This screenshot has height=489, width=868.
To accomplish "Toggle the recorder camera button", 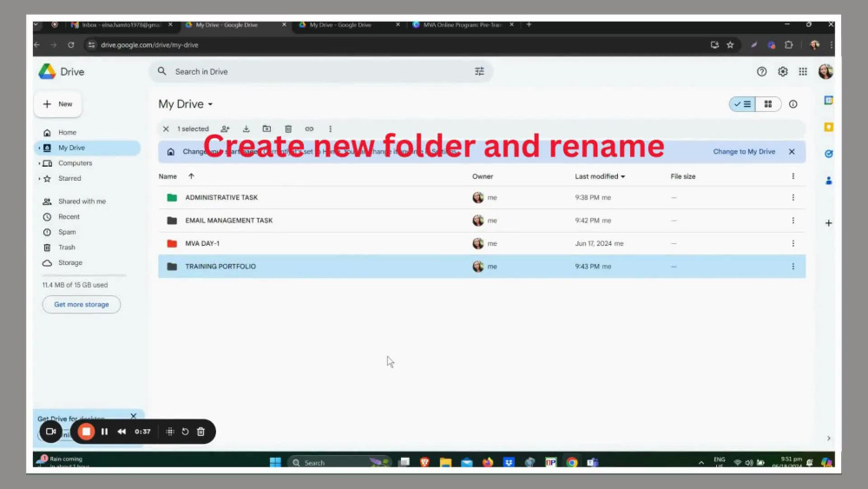I will 51,432.
